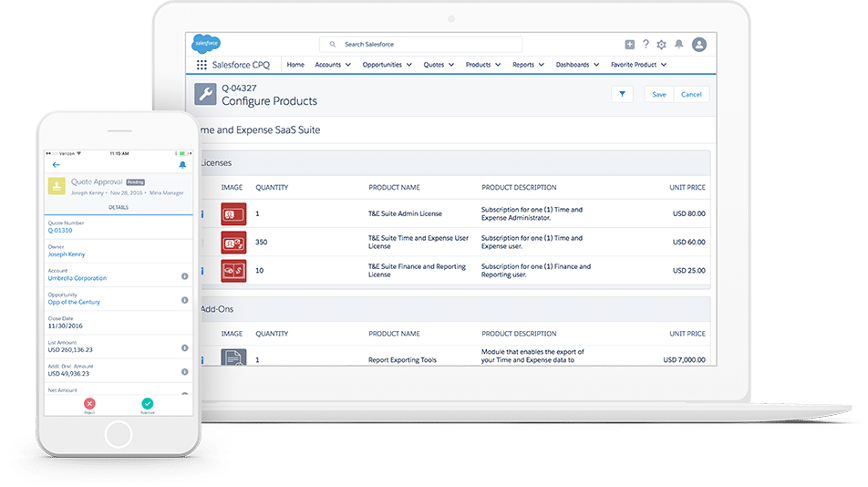Open the Dashboards tab
The height and width of the screenshot is (487, 868).
(573, 65)
